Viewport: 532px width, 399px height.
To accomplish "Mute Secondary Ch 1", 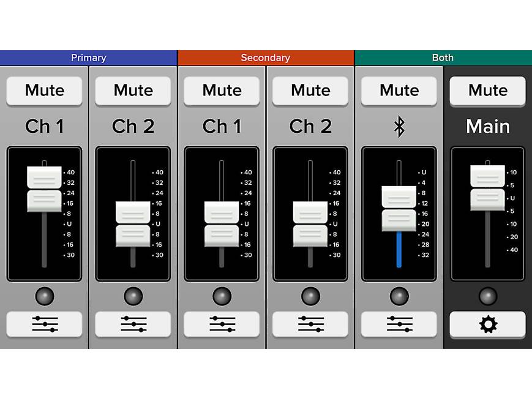I will coord(222,91).
